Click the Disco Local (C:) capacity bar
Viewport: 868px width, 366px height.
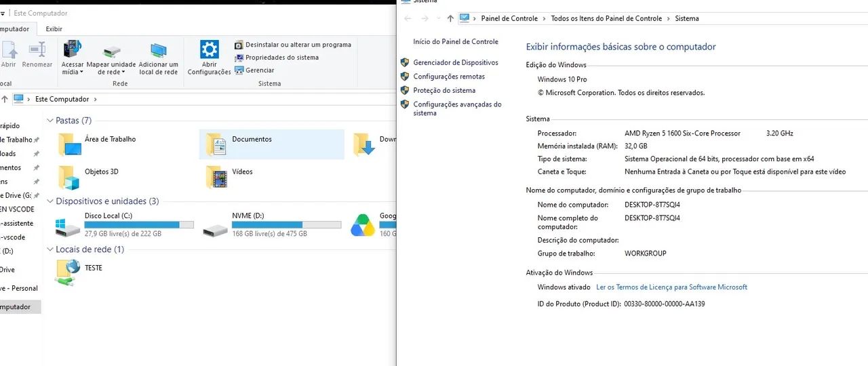coord(139,224)
